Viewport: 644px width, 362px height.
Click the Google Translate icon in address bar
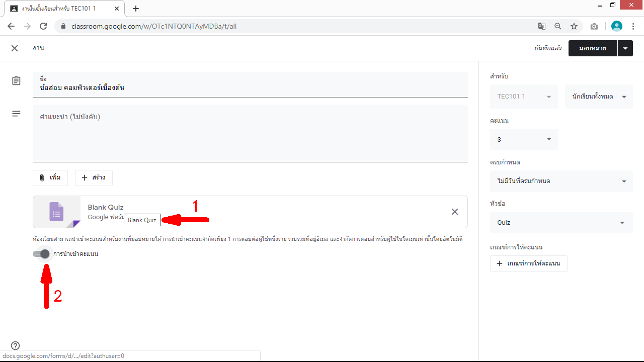(541, 26)
